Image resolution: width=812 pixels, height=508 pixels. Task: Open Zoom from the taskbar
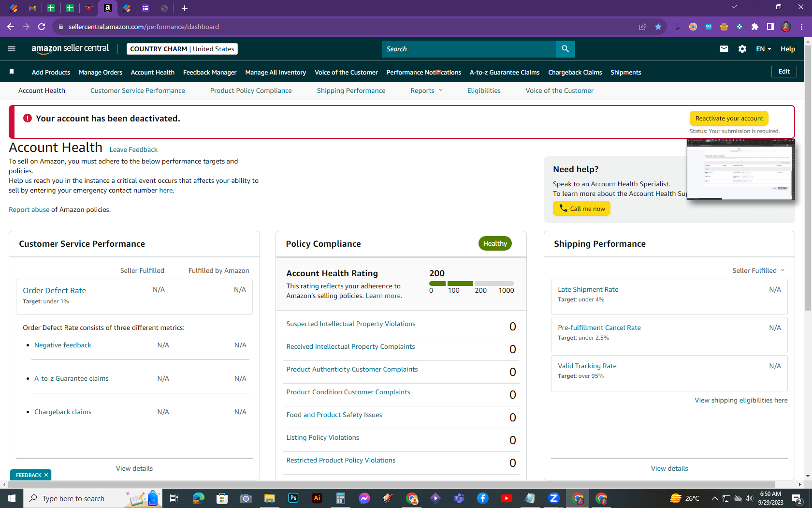[x=554, y=498]
